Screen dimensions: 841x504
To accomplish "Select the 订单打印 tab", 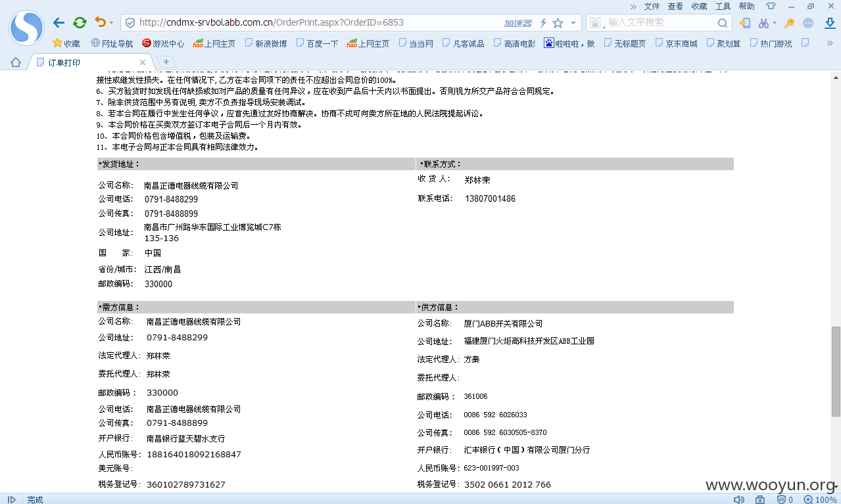I will [x=90, y=62].
